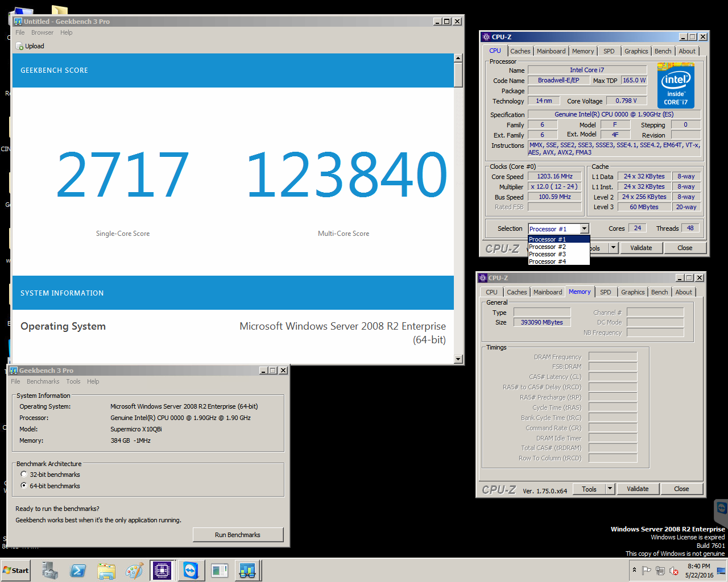
Task: Click the Help menu in small Geekbench window
Action: pos(93,381)
